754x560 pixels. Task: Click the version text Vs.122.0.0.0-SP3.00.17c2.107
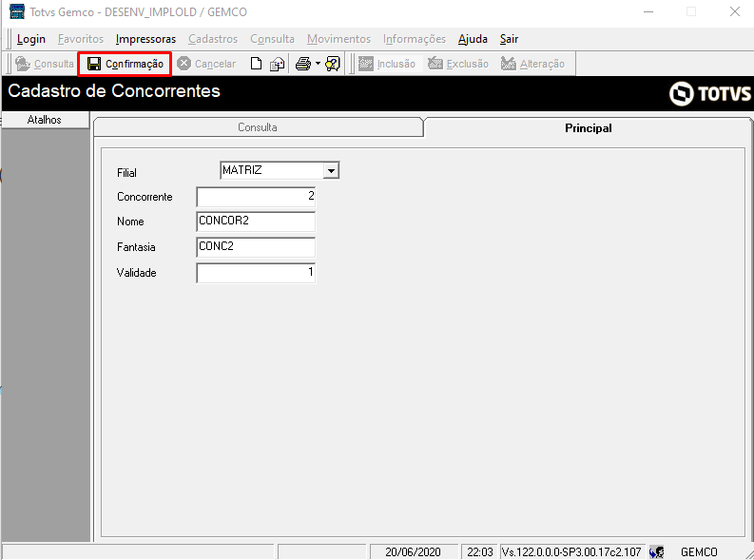pos(571,551)
